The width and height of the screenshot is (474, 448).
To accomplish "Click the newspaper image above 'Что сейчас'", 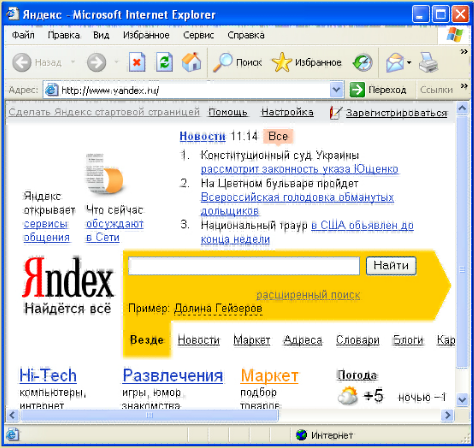I will click(104, 174).
